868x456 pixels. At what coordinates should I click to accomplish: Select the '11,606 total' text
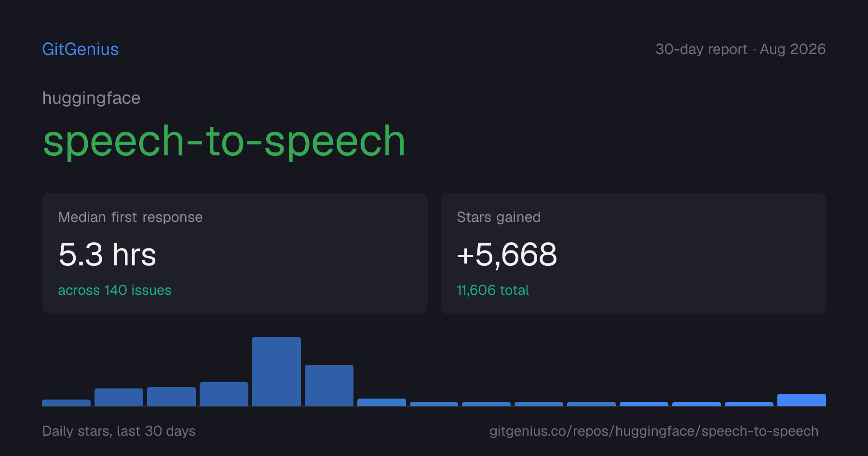coord(493,290)
